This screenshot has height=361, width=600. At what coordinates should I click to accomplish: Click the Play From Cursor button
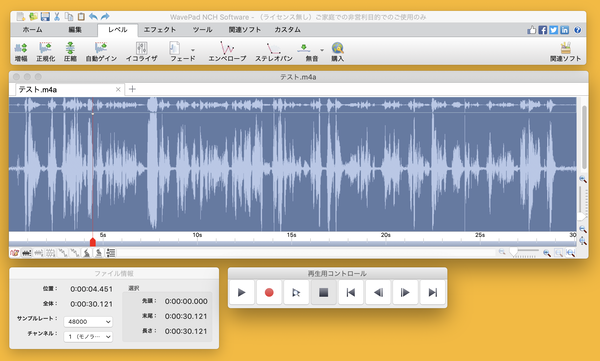(296, 292)
